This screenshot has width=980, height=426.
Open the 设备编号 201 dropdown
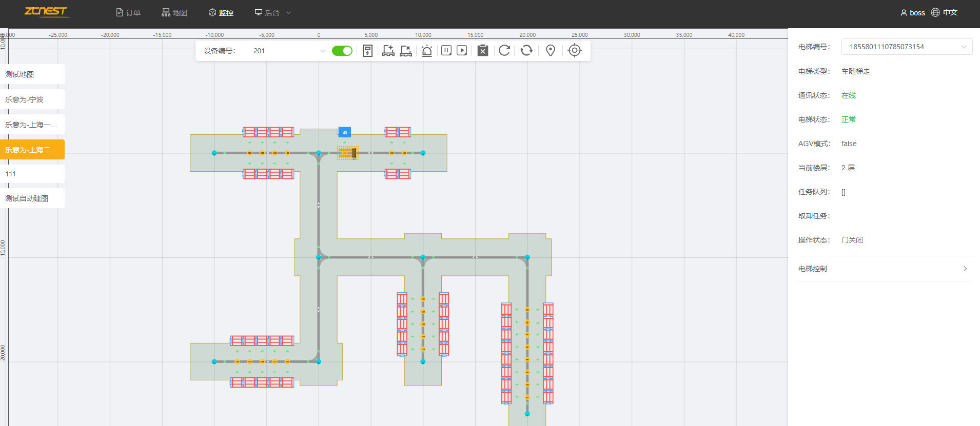(289, 51)
